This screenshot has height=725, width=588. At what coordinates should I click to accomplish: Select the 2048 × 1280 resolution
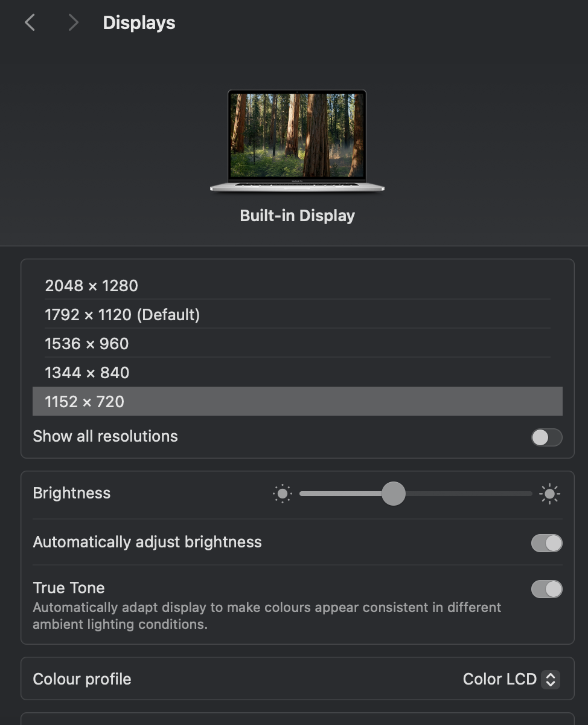tap(92, 285)
